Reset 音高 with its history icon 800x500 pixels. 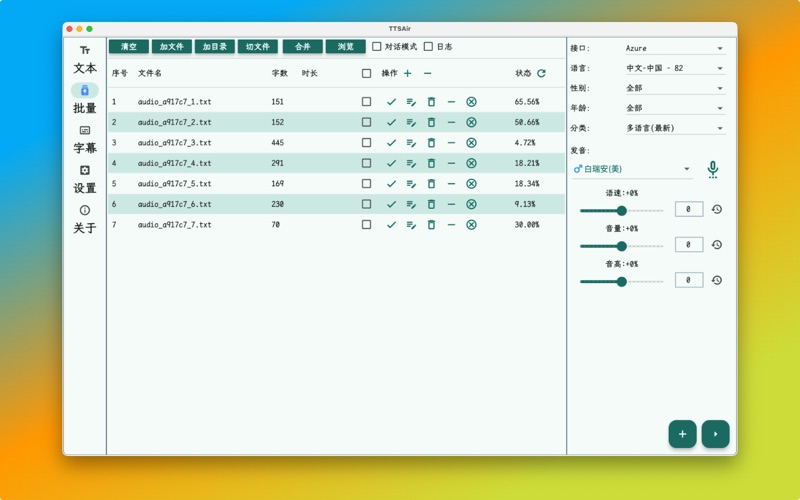[717, 280]
